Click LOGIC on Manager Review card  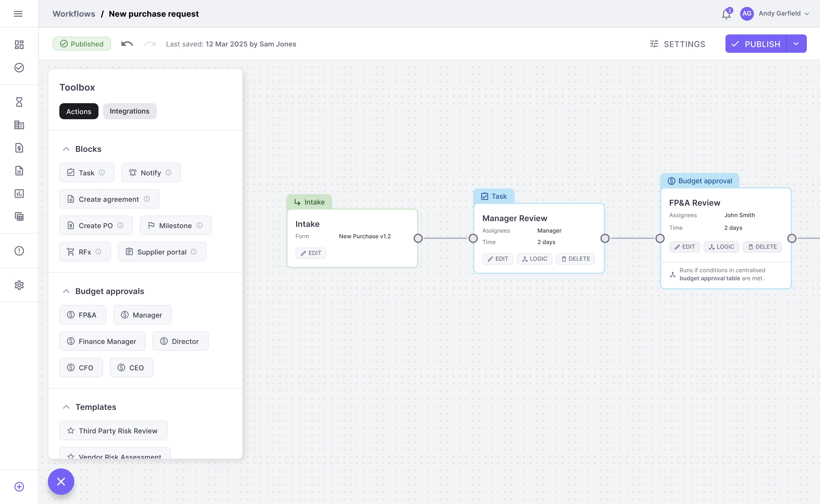534,259
